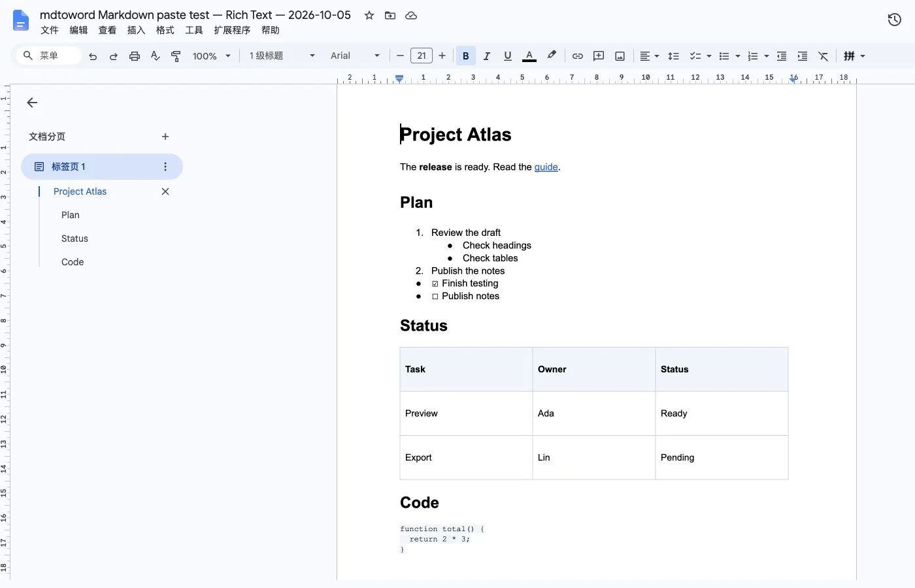Toggle underline formatting button
Viewport: 915px width, 588px height.
tap(508, 56)
